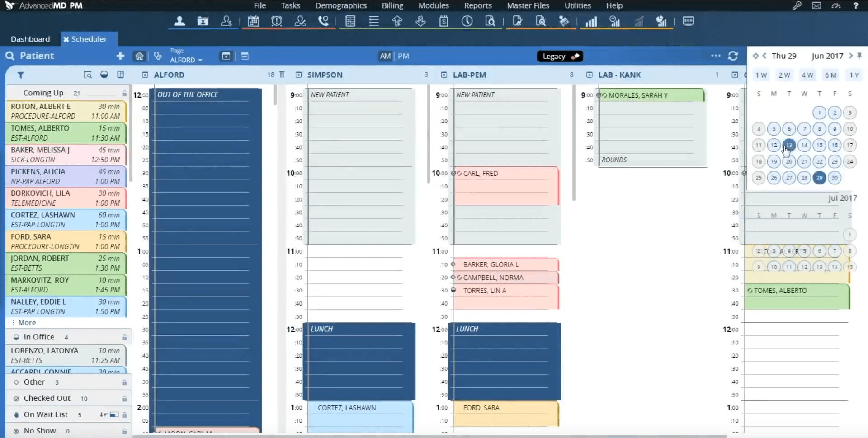Viewport: 868px width, 438px height.
Task: Click the trash icon on the ALFORD column
Action: (x=282, y=75)
